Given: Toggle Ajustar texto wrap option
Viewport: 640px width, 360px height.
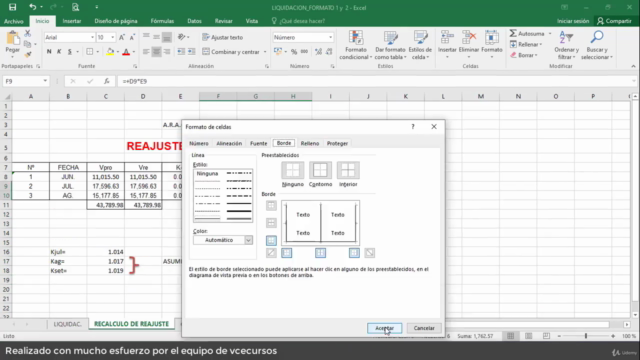Looking at the screenshot, I should click(222, 37).
